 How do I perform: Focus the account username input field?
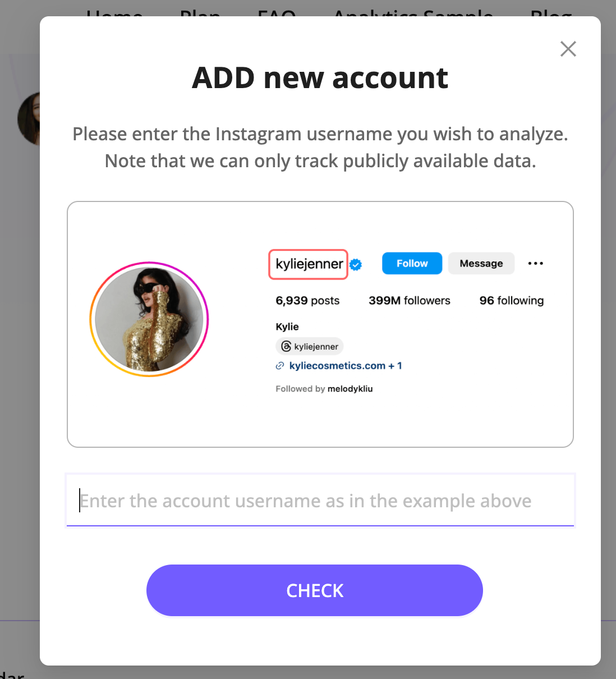point(320,501)
